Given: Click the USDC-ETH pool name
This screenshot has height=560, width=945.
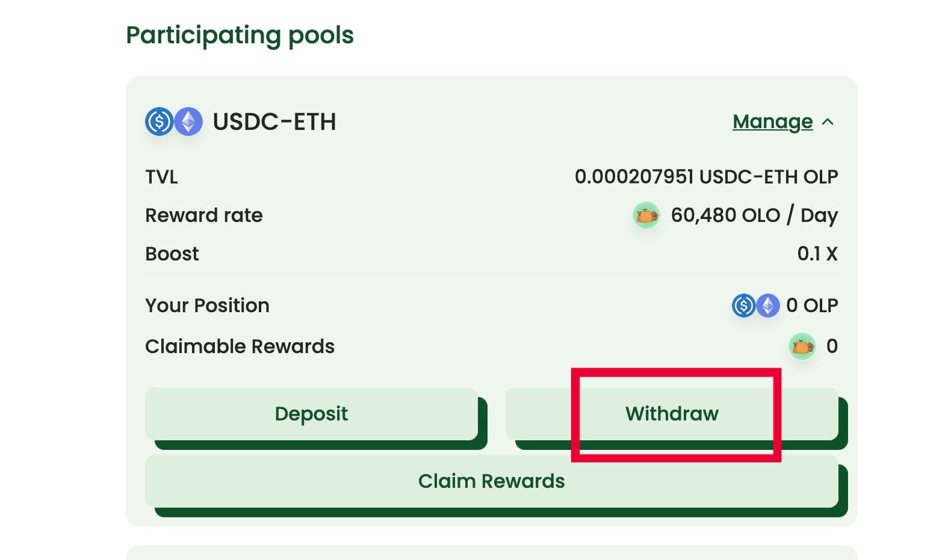Looking at the screenshot, I should [x=274, y=122].
